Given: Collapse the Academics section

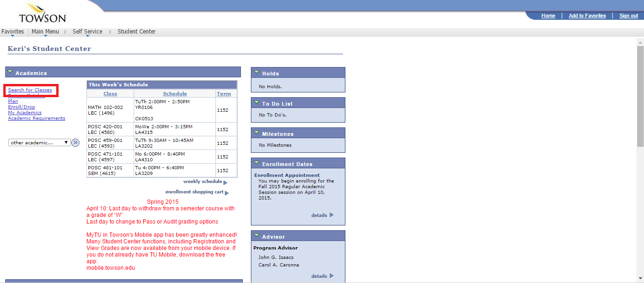Looking at the screenshot, I should pos(10,71).
